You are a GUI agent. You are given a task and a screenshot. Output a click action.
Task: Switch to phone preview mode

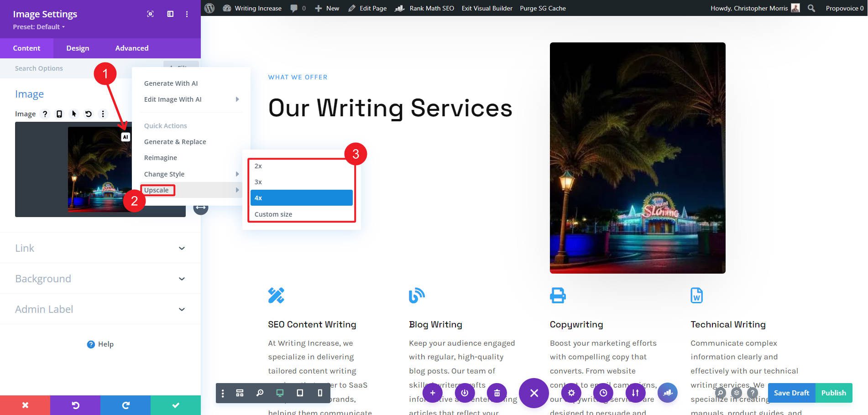click(320, 393)
